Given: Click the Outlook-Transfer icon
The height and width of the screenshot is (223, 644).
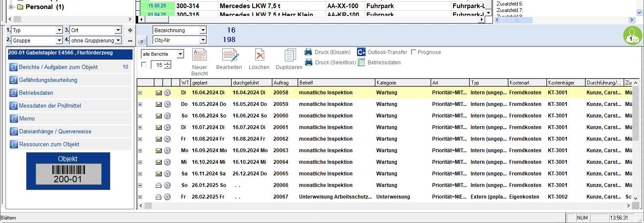Looking at the screenshot, I should [361, 52].
